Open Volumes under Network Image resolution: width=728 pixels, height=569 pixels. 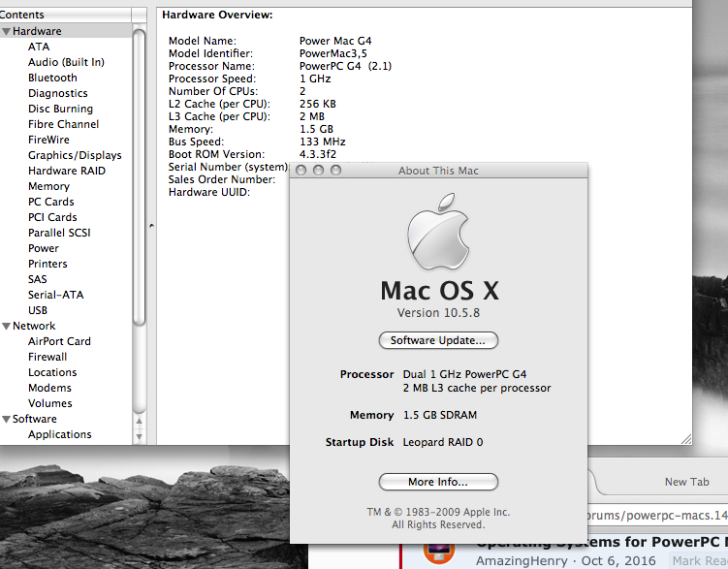[x=49, y=403]
